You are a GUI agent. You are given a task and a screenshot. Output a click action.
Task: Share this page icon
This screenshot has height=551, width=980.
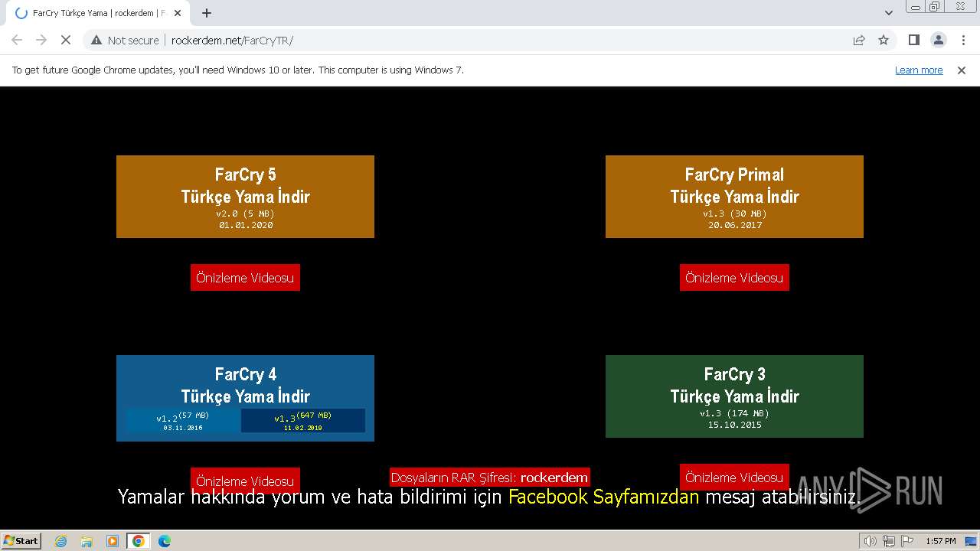click(x=859, y=40)
